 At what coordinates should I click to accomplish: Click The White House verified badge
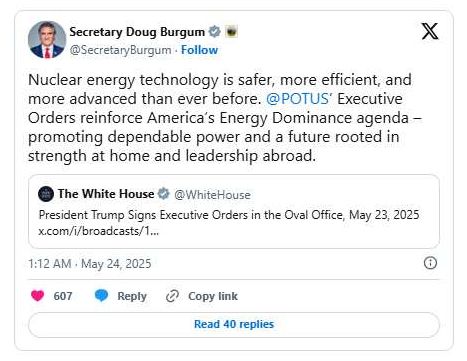tap(163, 194)
